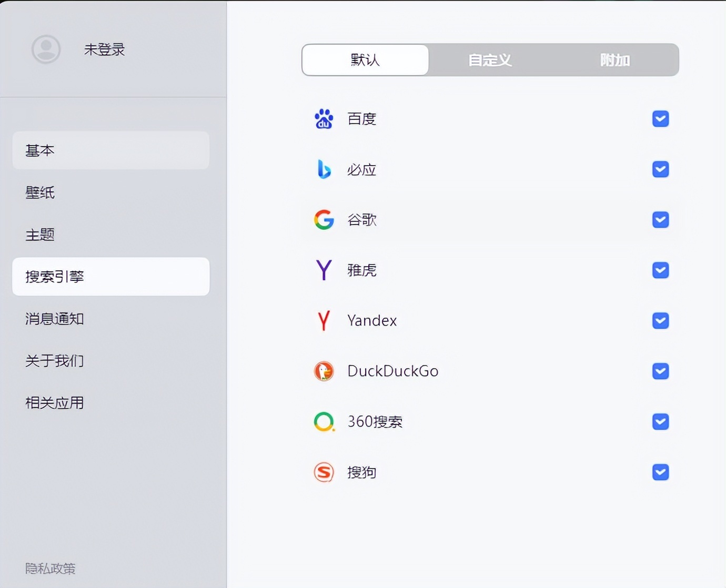Click the 360搜索 ring icon
This screenshot has height=588, width=726.
[x=324, y=421]
